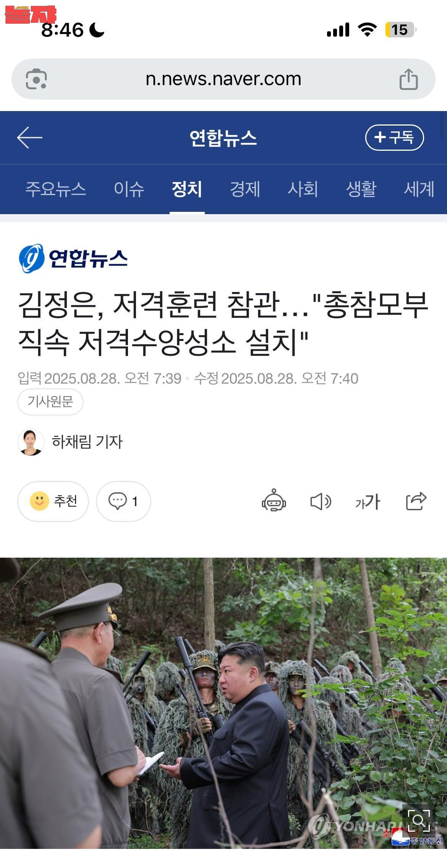
Task: Subscribe with the +구독 button
Action: pyautogui.click(x=395, y=137)
